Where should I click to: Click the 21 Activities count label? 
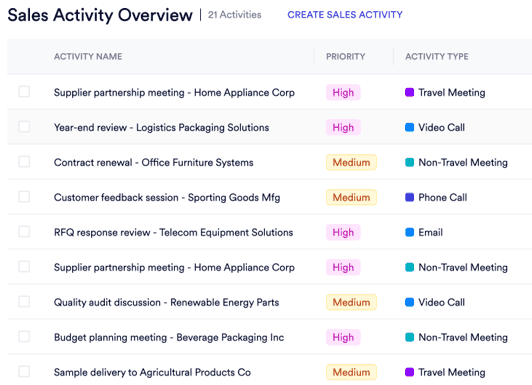tap(234, 15)
